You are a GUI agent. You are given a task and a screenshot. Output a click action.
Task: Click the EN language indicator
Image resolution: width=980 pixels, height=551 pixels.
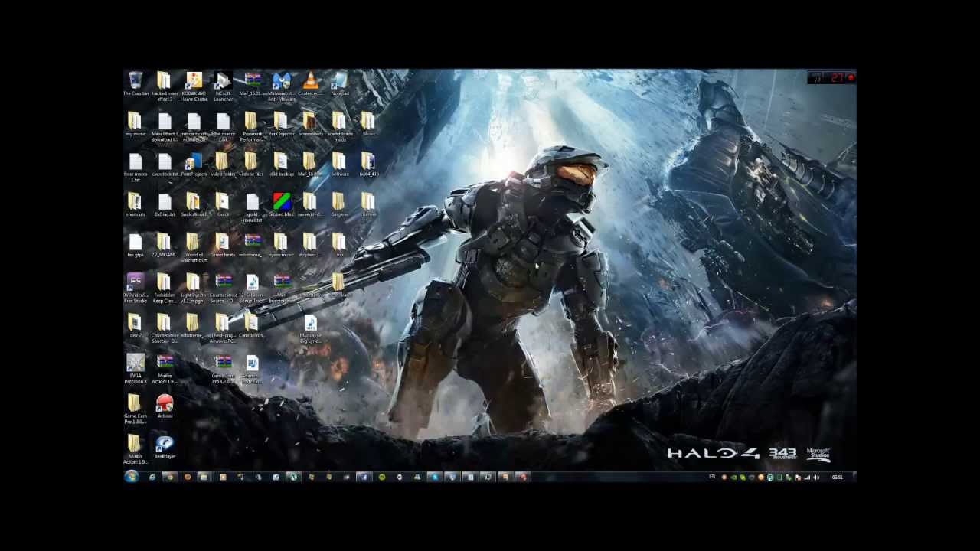(712, 477)
